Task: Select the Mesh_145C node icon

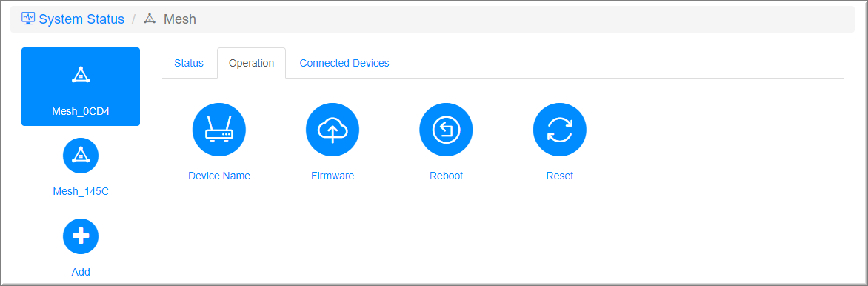Action: 81,156
